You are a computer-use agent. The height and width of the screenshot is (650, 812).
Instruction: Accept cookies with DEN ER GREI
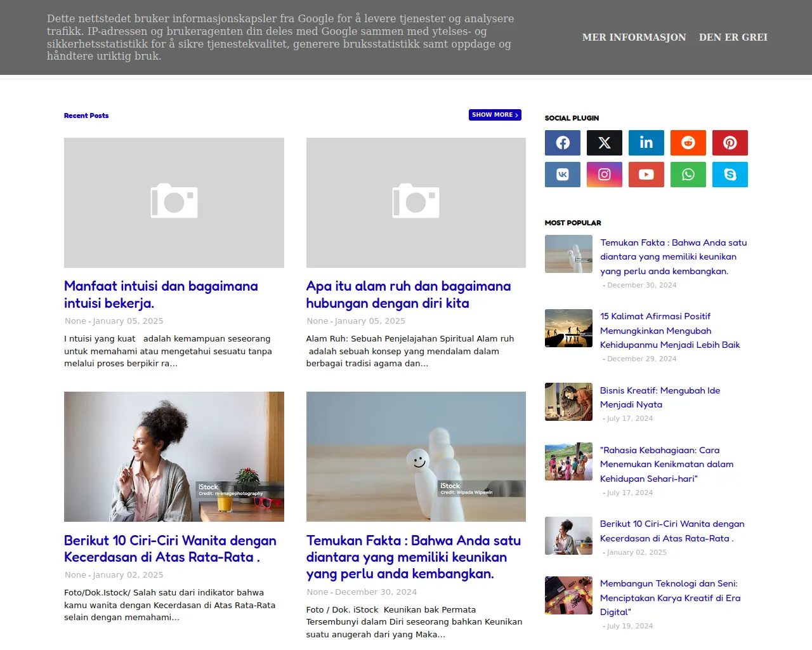733,37
